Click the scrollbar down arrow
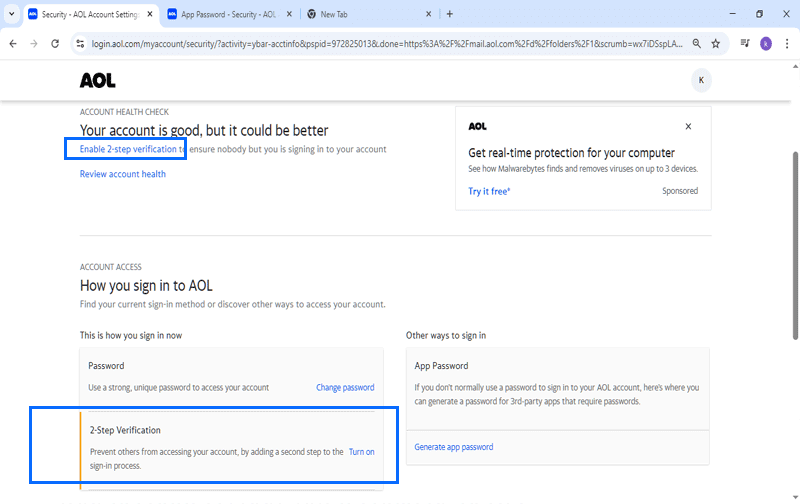The width and height of the screenshot is (800, 504). click(x=795, y=497)
